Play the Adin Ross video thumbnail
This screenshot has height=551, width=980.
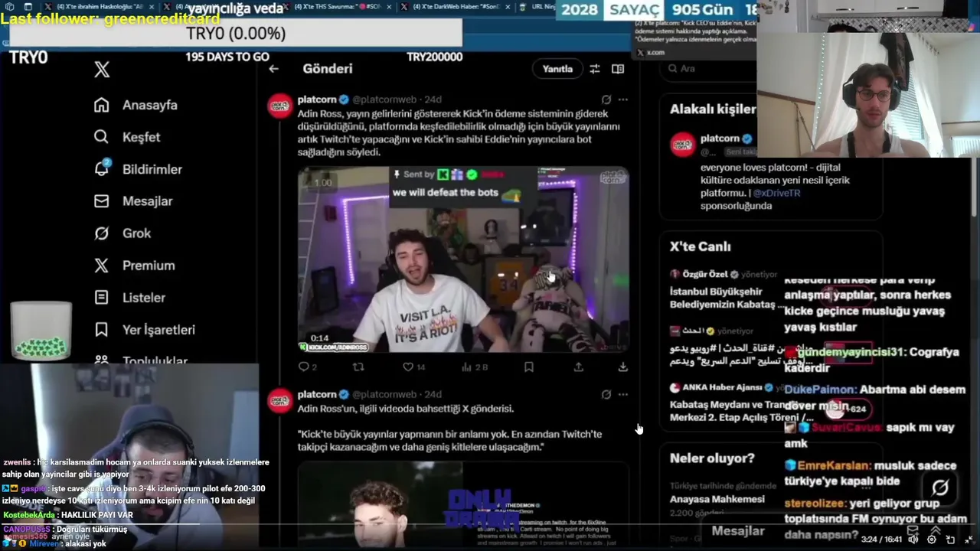tap(463, 259)
